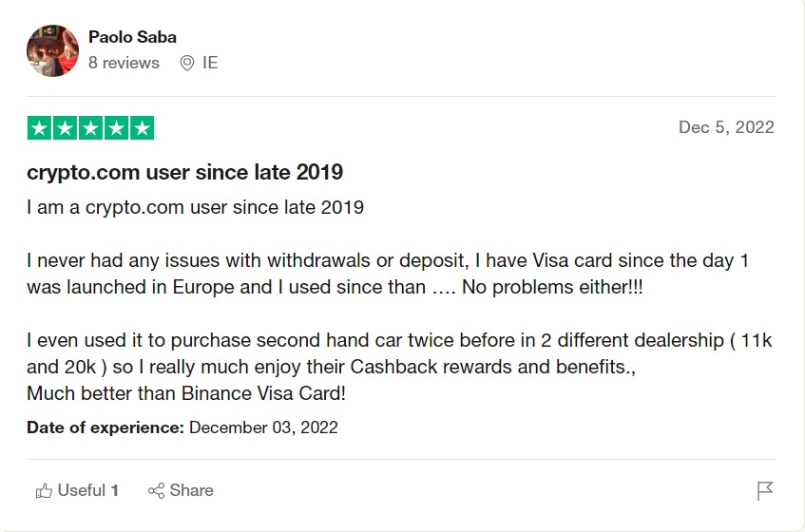Click the first green rating star

pyautogui.click(x=40, y=128)
